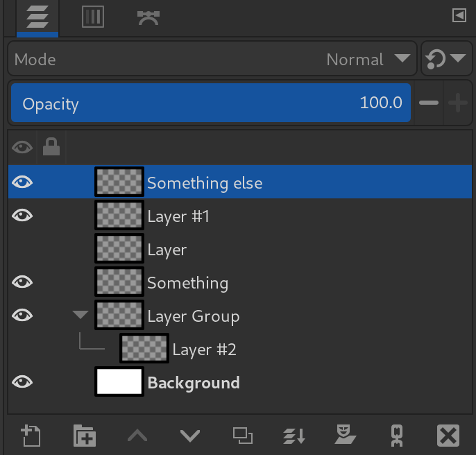Click the lock column header icon
476x455 pixels.
click(51, 147)
